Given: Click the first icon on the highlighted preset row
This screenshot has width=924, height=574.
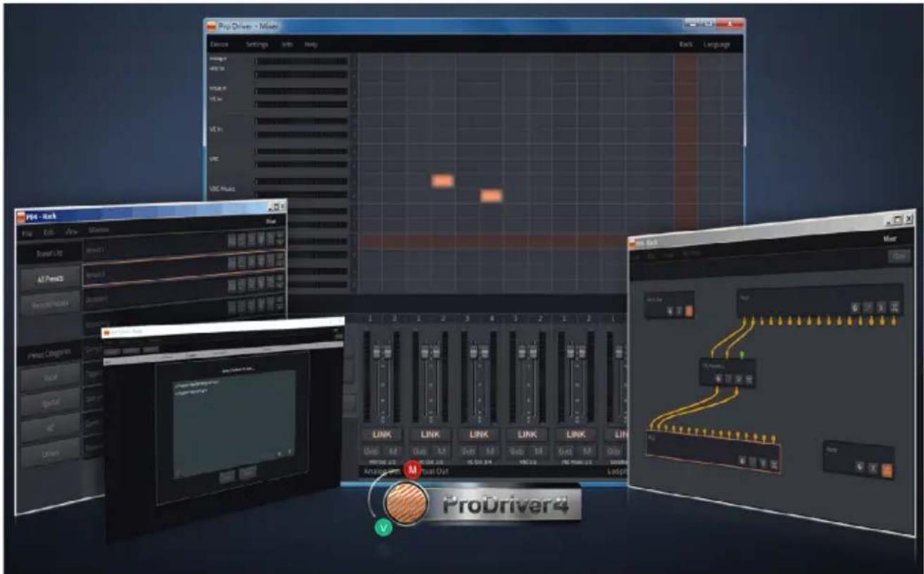Looking at the screenshot, I should tap(232, 262).
